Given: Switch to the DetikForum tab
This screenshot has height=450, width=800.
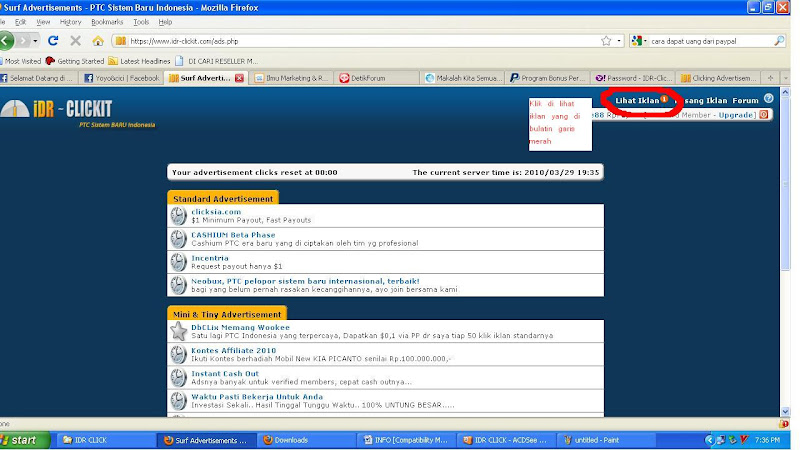Looking at the screenshot, I should tap(377, 78).
